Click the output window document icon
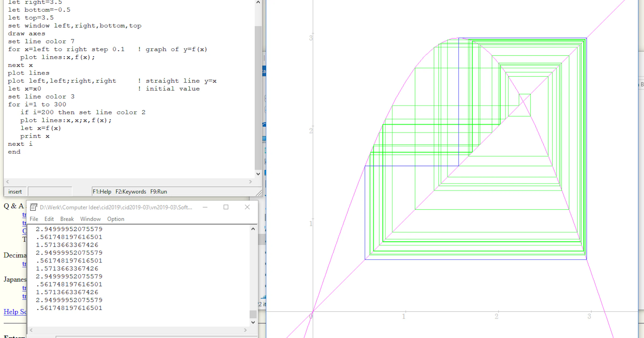The height and width of the screenshot is (338, 644). click(x=34, y=207)
